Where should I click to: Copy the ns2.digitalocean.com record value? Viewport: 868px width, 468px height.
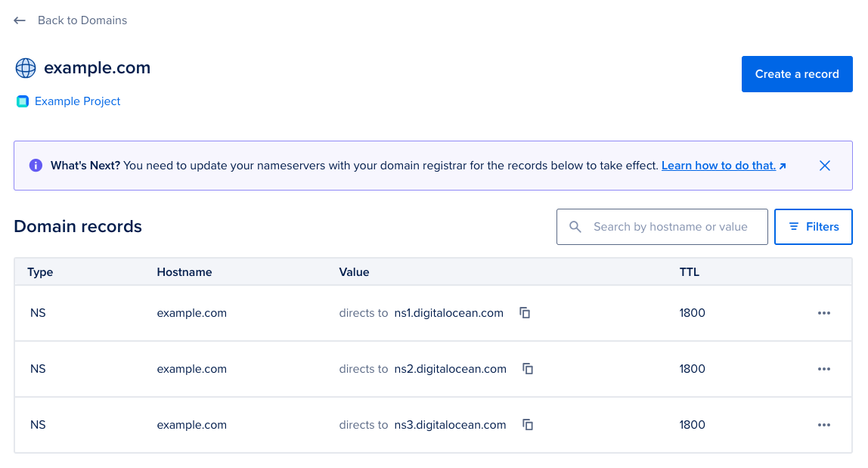pyautogui.click(x=527, y=368)
